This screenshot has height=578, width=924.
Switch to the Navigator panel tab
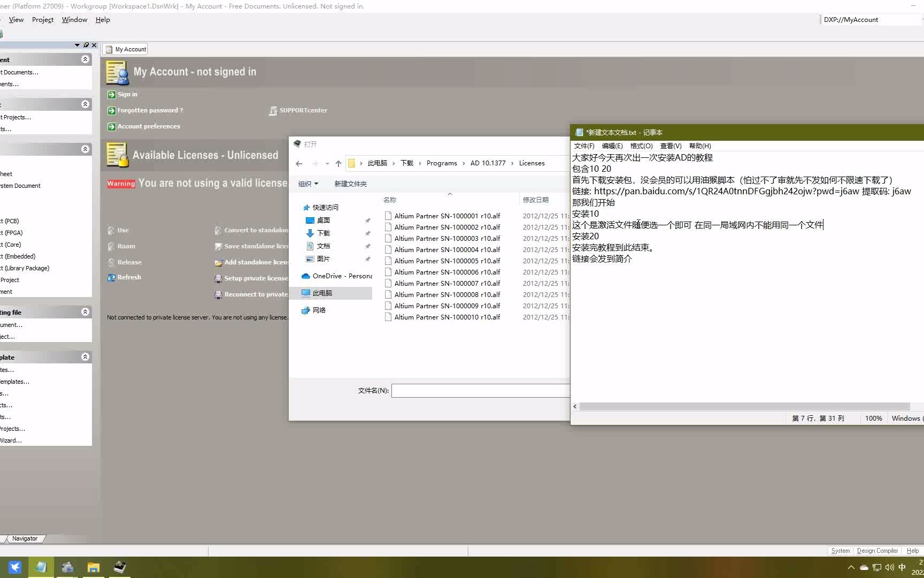pos(25,538)
